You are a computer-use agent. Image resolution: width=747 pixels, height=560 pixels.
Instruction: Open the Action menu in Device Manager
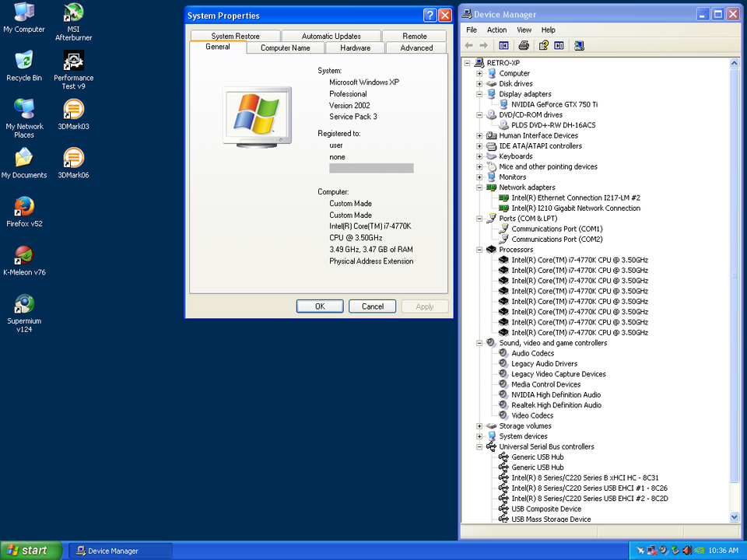496,30
